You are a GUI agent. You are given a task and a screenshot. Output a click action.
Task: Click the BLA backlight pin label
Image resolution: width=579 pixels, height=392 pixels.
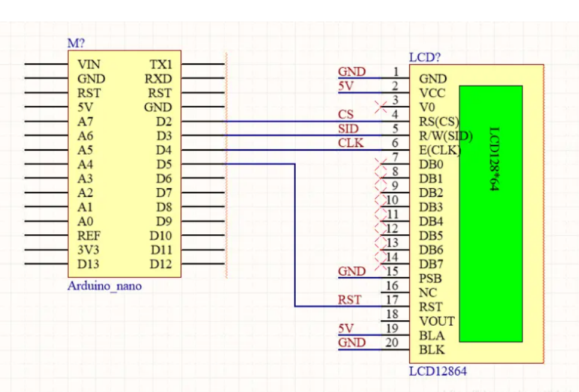[x=431, y=336]
